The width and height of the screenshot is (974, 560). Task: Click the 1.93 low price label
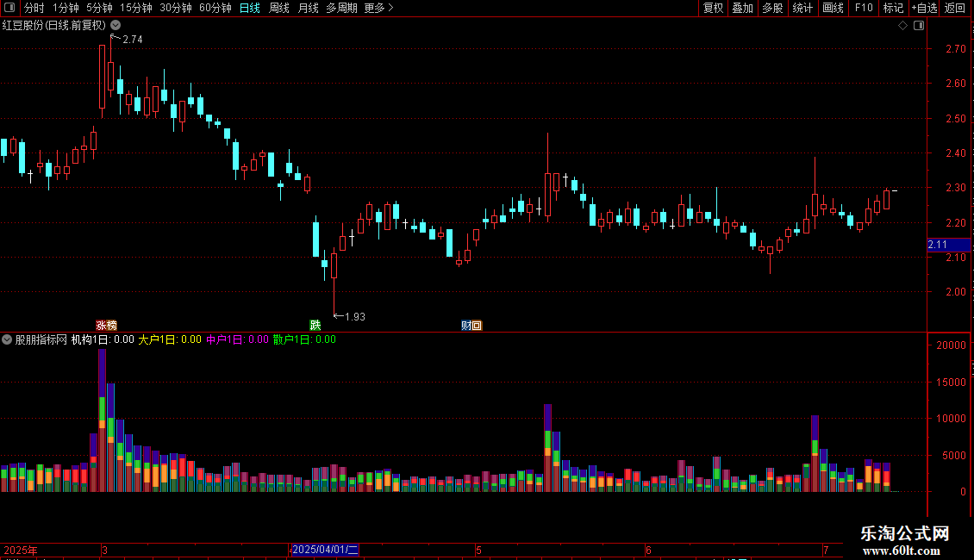coord(354,317)
